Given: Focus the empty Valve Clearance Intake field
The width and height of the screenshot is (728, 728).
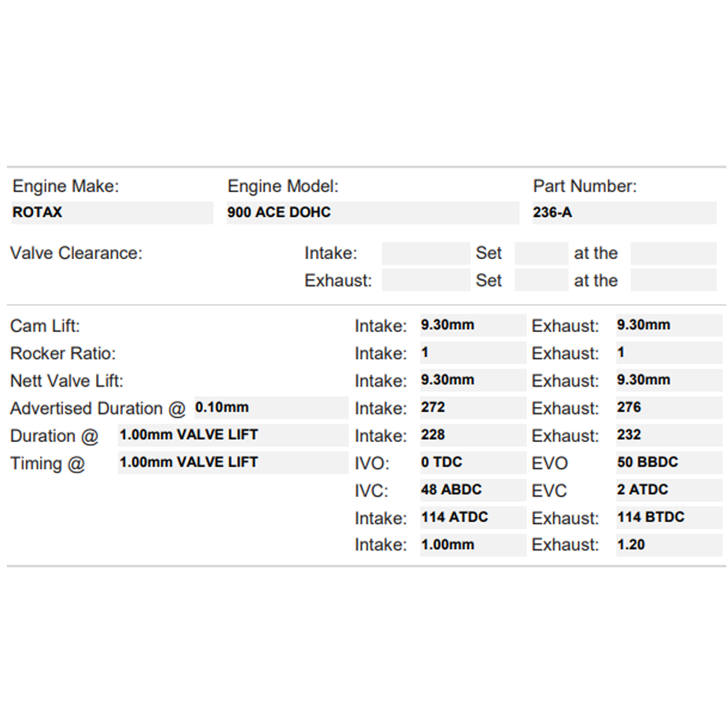Looking at the screenshot, I should [x=426, y=253].
